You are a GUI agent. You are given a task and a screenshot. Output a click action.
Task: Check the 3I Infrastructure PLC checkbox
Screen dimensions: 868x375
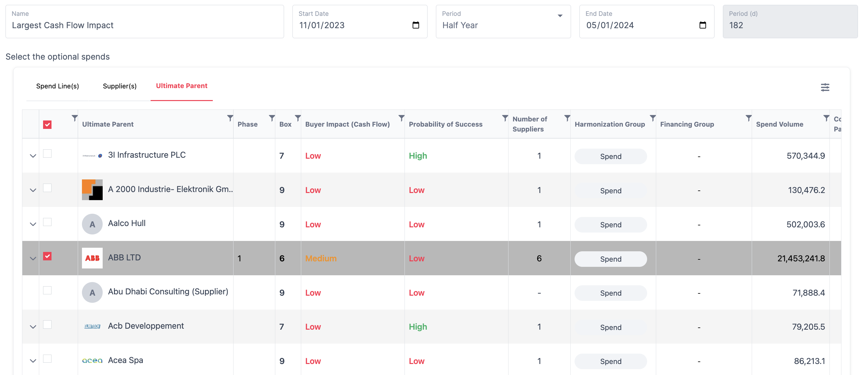pyautogui.click(x=48, y=153)
